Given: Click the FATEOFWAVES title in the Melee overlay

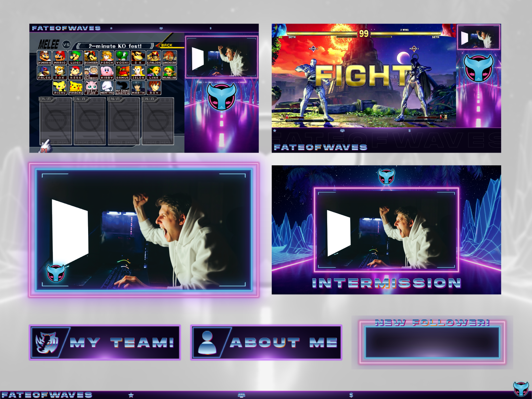Looking at the screenshot, I should (66, 28).
